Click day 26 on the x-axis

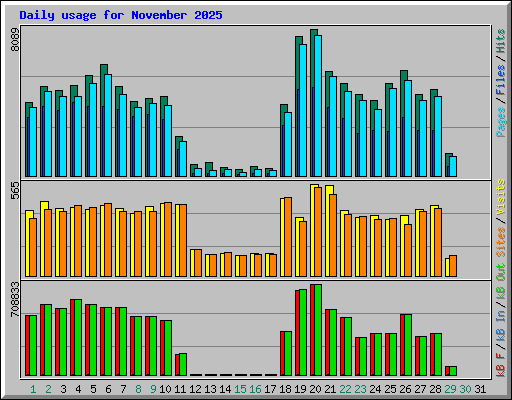(405, 389)
